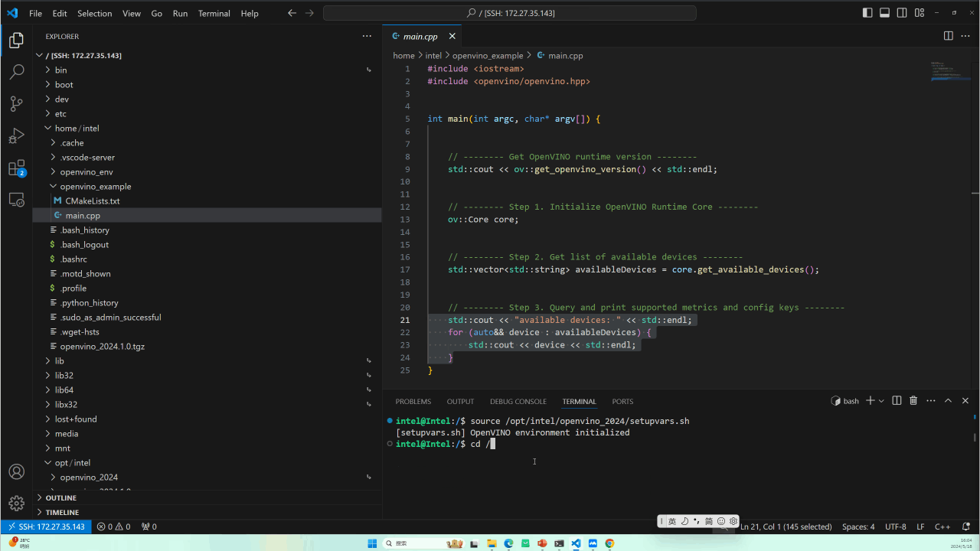Switch to the OUTPUT tab
The height and width of the screenshot is (551, 980).
pos(460,401)
